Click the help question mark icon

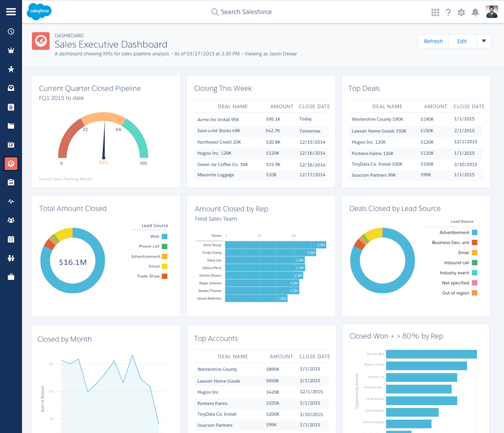pyautogui.click(x=448, y=12)
